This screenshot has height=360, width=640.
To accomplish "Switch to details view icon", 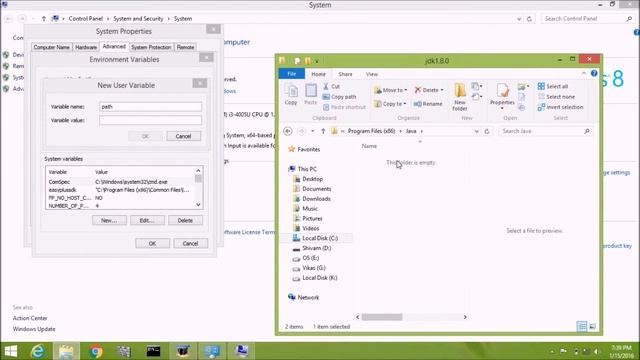I will 582,326.
